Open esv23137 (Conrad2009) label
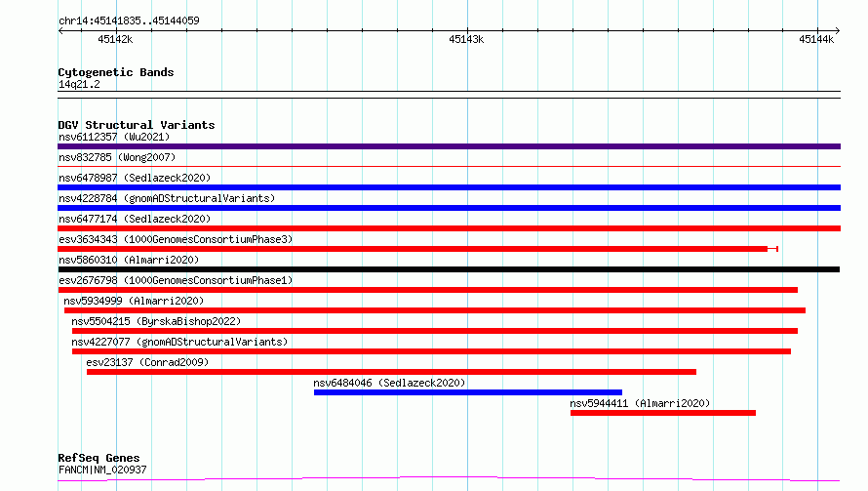 click(x=147, y=362)
